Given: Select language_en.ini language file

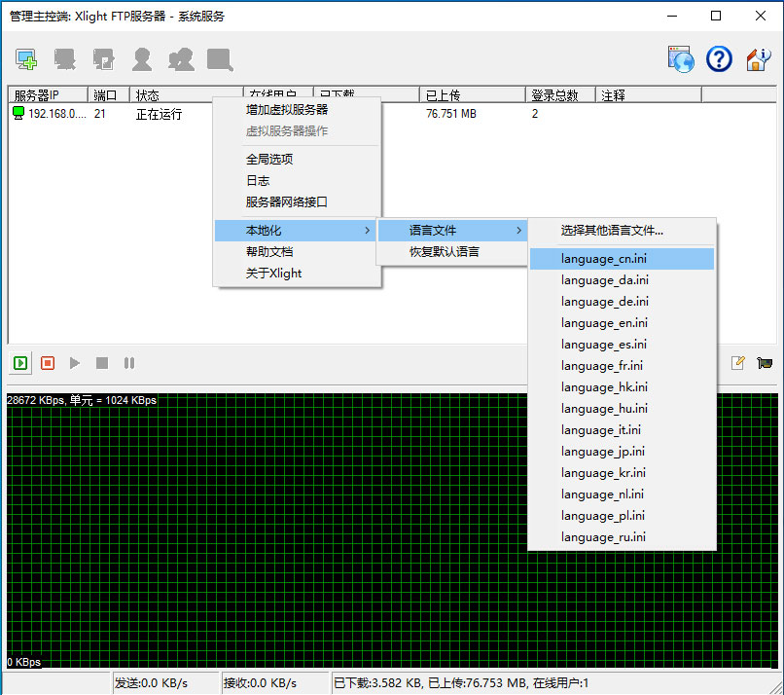Looking at the screenshot, I should tap(604, 323).
